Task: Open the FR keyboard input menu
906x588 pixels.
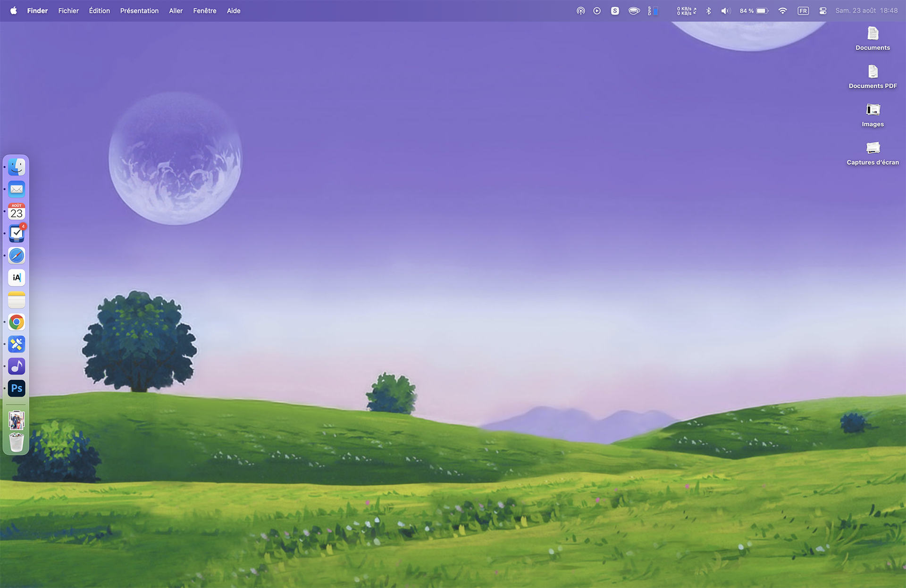Action: click(803, 10)
